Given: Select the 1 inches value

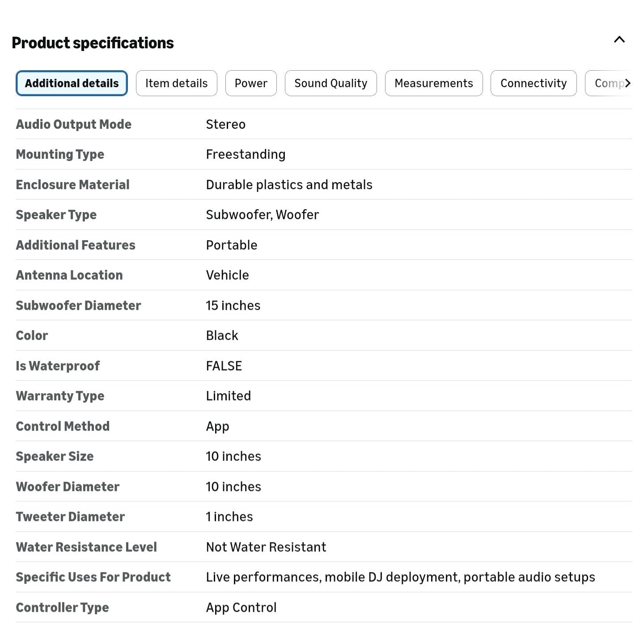Looking at the screenshot, I should click(229, 517).
